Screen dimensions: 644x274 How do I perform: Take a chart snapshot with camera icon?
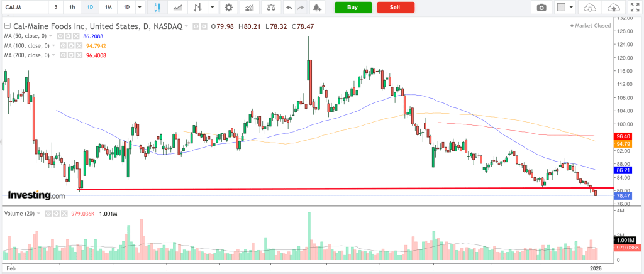pos(540,8)
